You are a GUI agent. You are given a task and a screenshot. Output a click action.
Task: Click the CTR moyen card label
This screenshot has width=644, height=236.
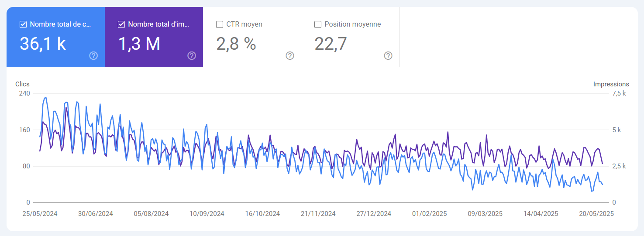point(245,24)
